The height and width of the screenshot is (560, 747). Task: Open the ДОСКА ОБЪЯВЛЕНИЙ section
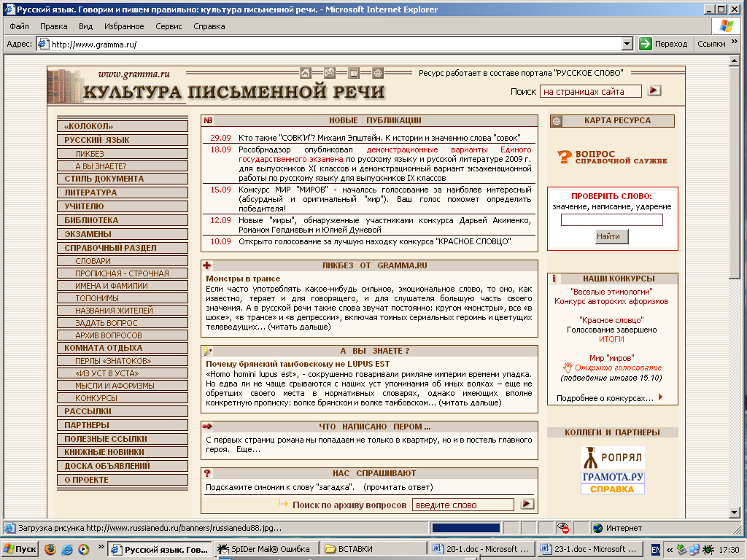[x=123, y=466]
